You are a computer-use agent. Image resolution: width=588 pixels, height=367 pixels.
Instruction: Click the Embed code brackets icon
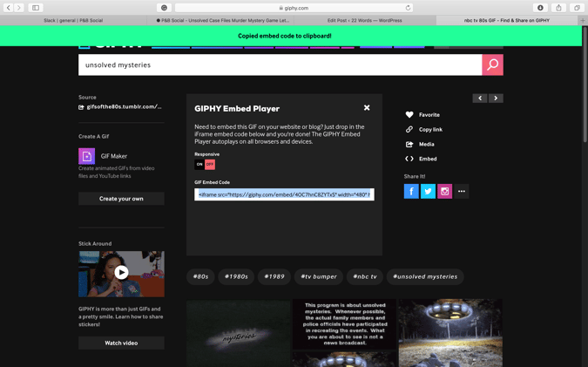click(409, 159)
